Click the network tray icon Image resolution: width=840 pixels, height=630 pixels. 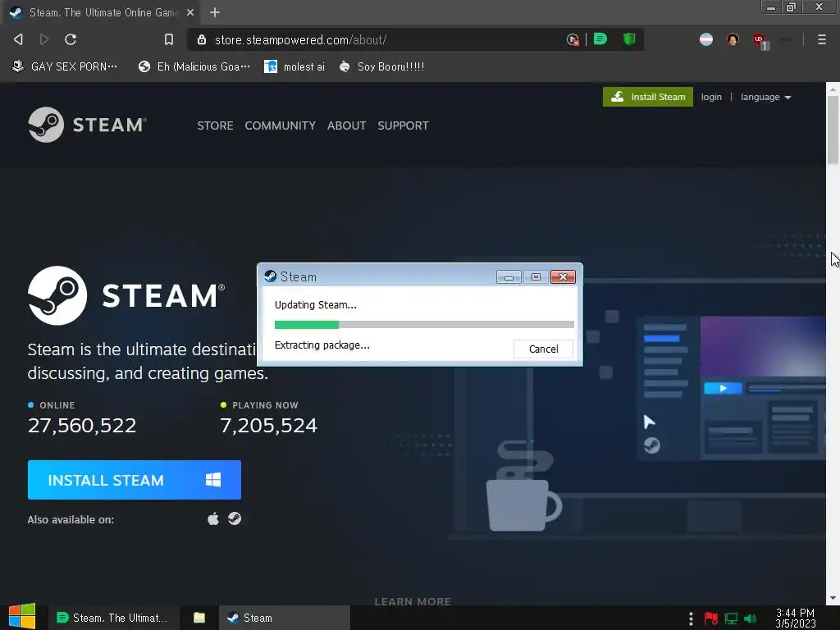(731, 619)
